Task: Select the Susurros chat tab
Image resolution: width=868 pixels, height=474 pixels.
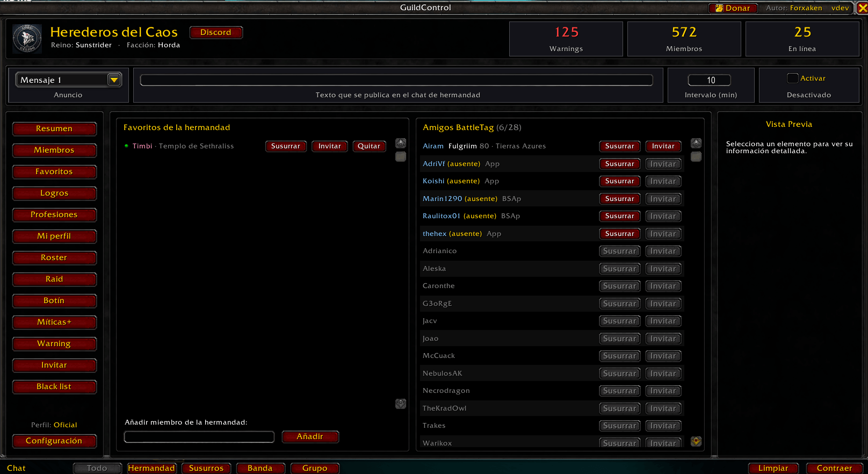Action: (x=206, y=468)
